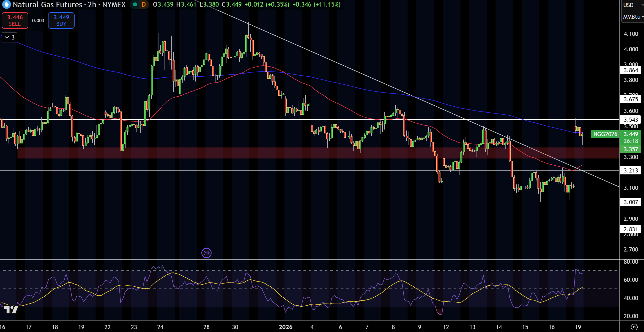
Task: Click the Natural Gas flame symbol icon
Action: (6, 4)
